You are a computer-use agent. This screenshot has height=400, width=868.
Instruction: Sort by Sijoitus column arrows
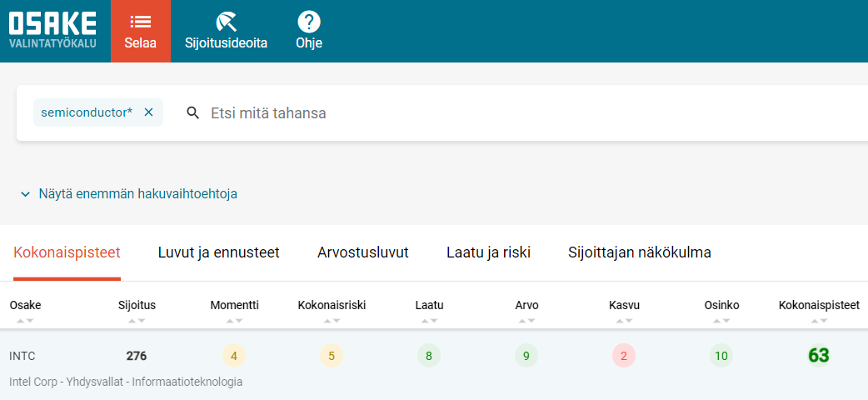coord(137,320)
